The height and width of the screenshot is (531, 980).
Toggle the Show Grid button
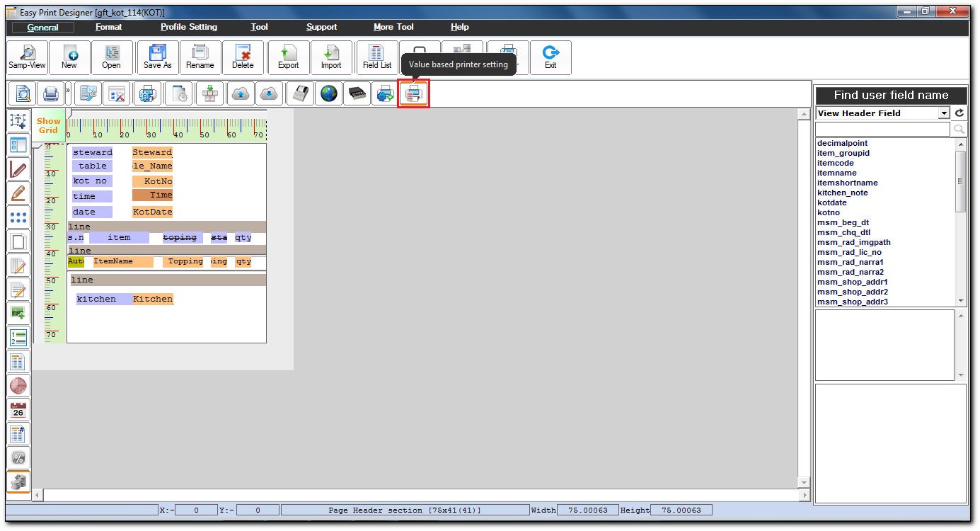pos(49,125)
